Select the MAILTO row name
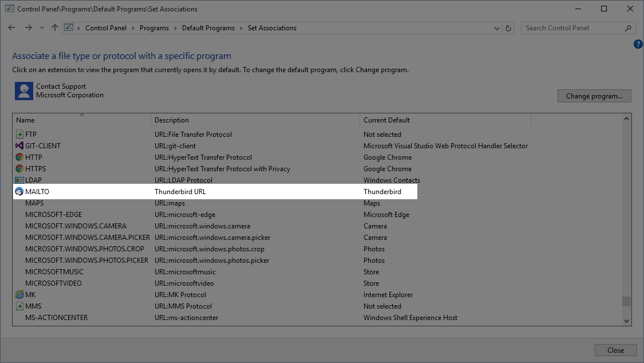The width and height of the screenshot is (644, 363). tap(37, 192)
